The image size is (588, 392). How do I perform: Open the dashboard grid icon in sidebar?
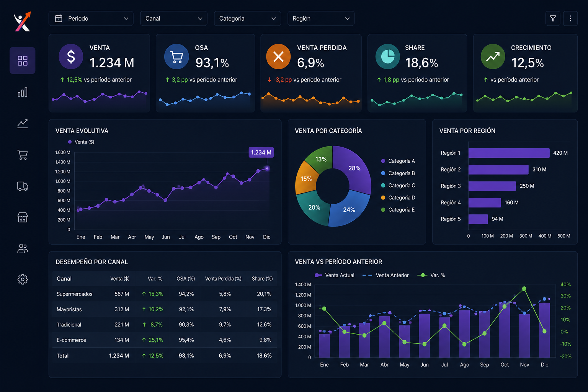coord(23,60)
